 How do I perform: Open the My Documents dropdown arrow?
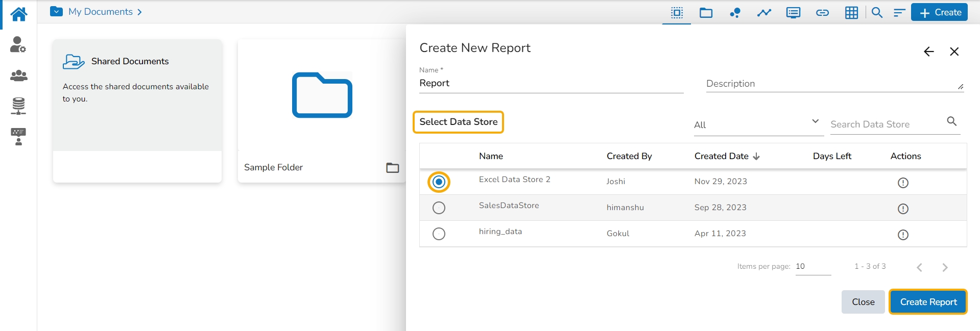point(57,12)
